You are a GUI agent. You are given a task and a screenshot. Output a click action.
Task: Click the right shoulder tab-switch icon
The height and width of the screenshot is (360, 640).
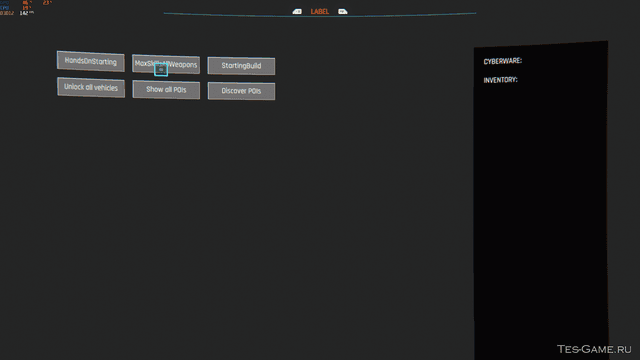click(x=342, y=11)
